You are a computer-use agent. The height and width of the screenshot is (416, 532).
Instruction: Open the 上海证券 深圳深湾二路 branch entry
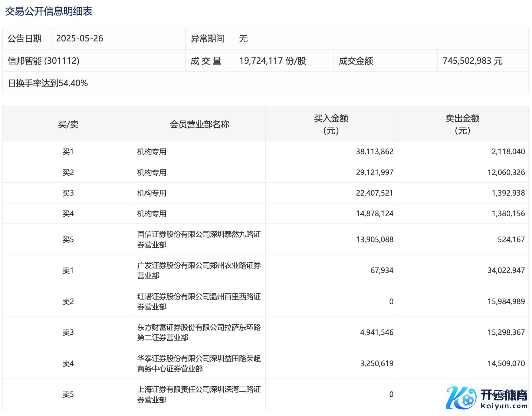click(x=199, y=395)
